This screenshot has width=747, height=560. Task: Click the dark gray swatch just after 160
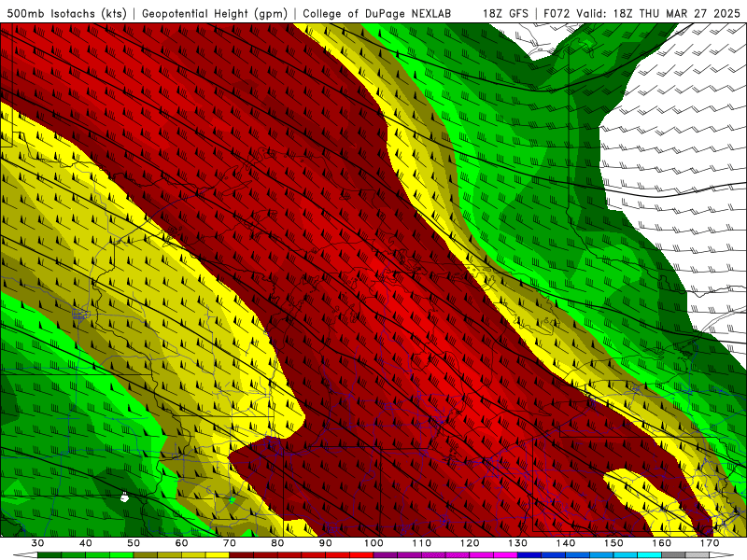[673, 555]
